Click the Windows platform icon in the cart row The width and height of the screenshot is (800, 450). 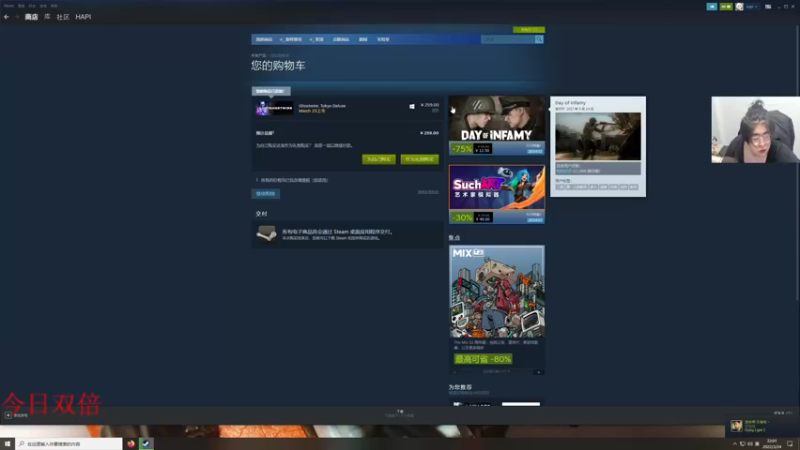(412, 107)
